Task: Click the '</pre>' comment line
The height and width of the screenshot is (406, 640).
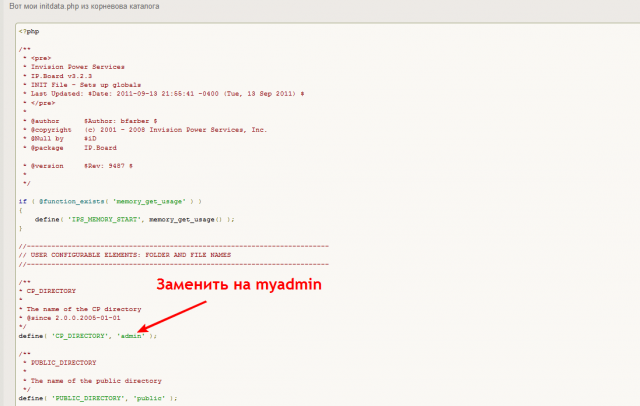Action: coord(39,103)
